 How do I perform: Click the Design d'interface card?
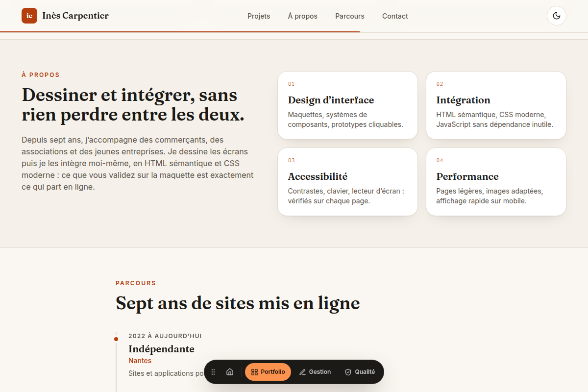click(x=347, y=105)
